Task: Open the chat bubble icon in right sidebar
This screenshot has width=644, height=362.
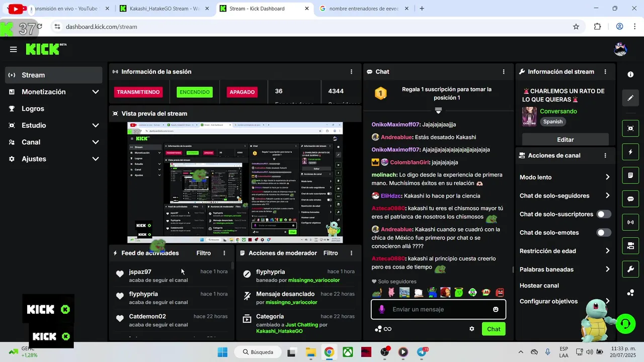Action: [630, 199]
